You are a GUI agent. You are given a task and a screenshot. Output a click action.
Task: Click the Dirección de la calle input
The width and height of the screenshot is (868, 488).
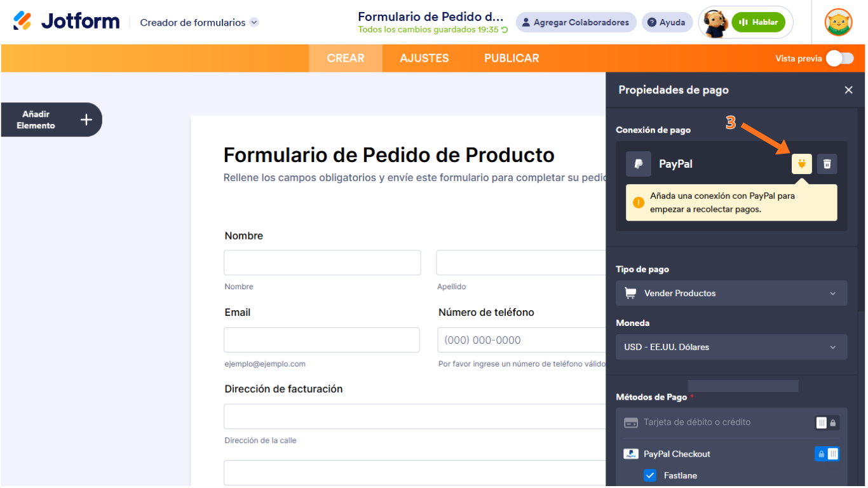414,417
